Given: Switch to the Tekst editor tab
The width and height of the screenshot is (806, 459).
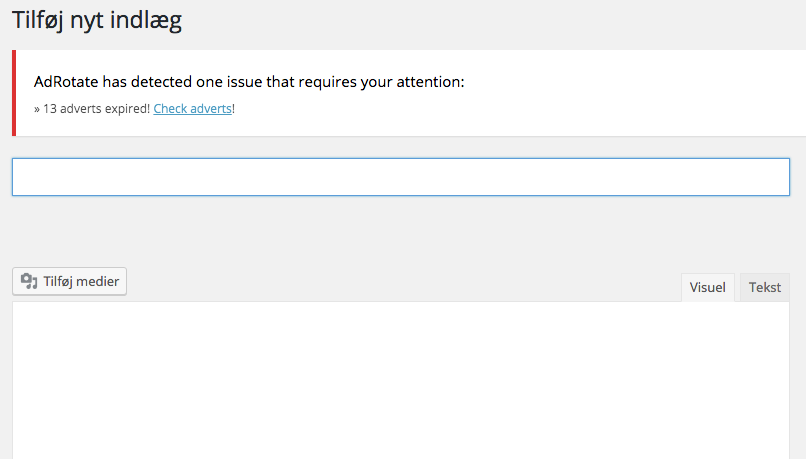Looking at the screenshot, I should (764, 287).
